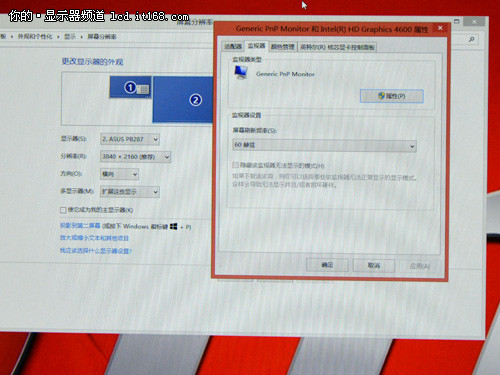Click the monitor Properties button with shield
Screen dimensions: 500x375
pyautogui.click(x=392, y=96)
